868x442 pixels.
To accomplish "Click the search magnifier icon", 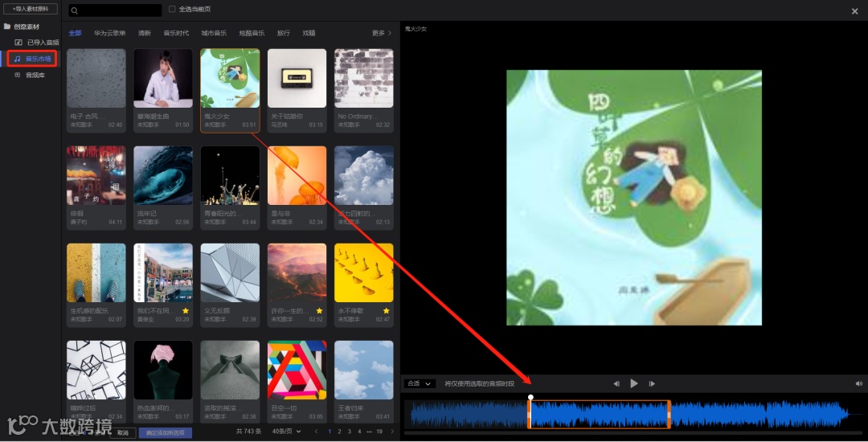I will [74, 10].
